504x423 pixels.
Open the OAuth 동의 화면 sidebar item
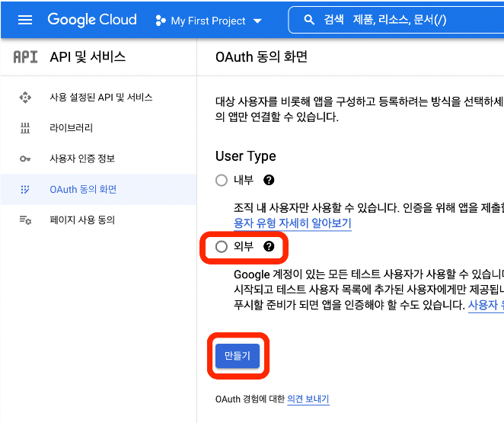pyautogui.click(x=83, y=189)
